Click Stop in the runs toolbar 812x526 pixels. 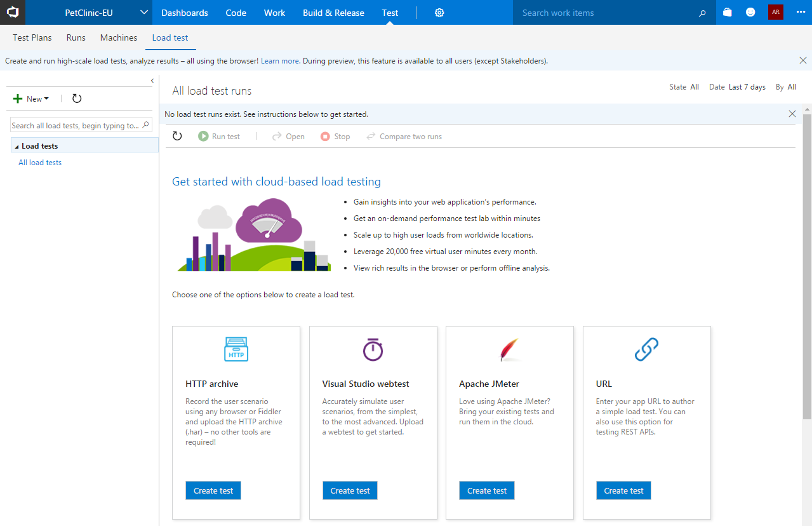[335, 136]
